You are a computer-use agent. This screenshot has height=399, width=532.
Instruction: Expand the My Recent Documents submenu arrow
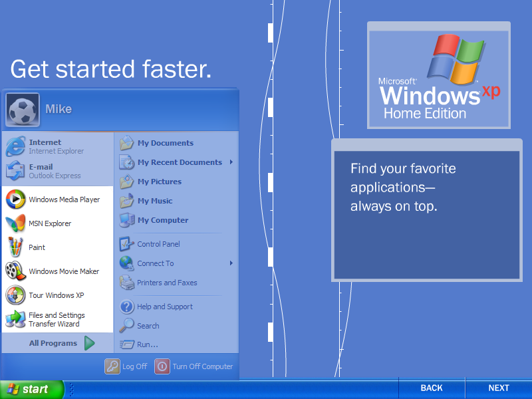click(x=231, y=162)
